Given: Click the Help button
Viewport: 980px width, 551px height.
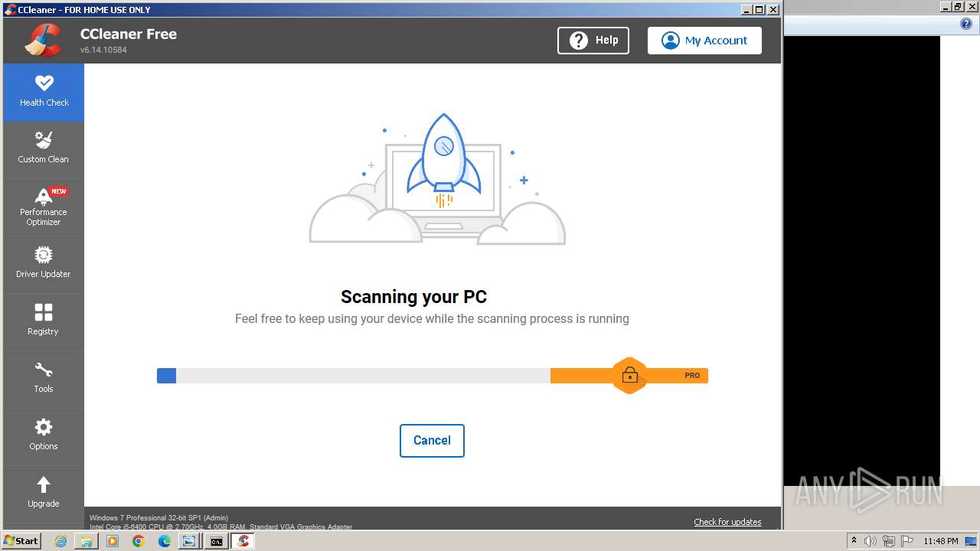Looking at the screenshot, I should (593, 41).
